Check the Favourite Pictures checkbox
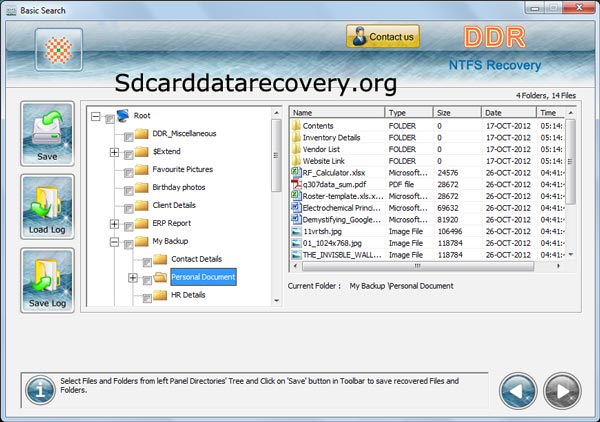 pos(129,173)
